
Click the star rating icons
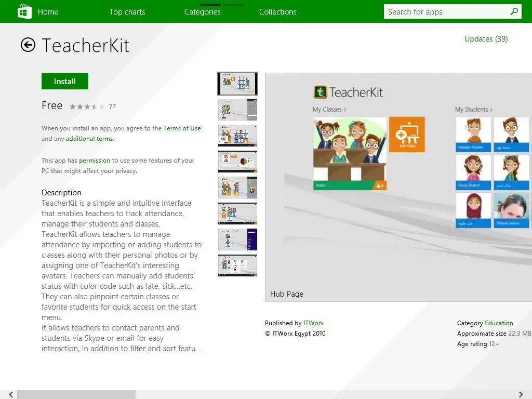[x=87, y=107]
